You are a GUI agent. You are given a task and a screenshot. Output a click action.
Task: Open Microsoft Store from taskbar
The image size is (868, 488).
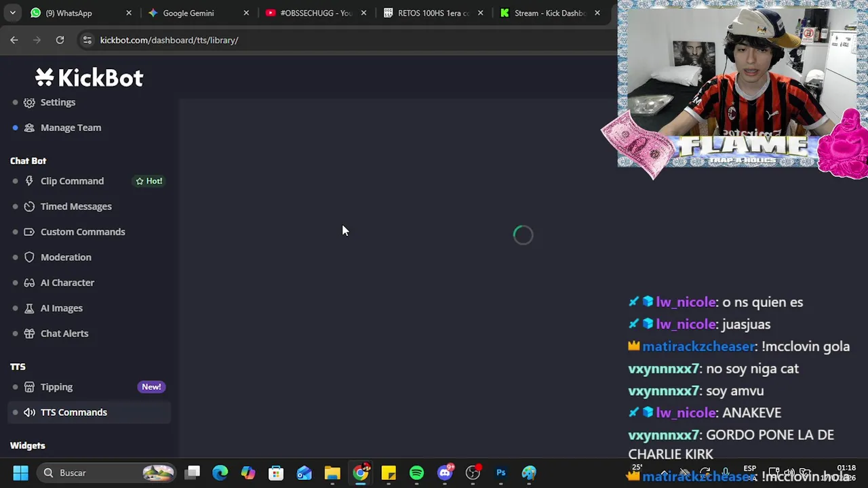pyautogui.click(x=276, y=473)
